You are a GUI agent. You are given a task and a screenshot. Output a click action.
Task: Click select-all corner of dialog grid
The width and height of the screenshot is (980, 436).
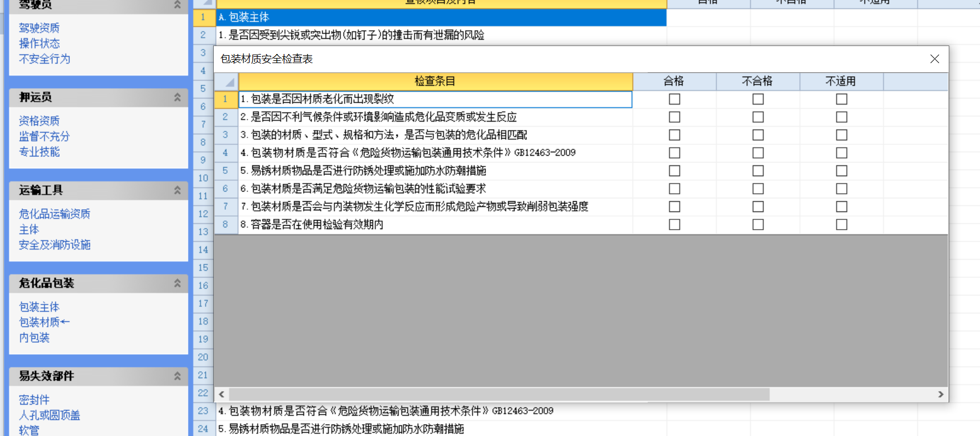(x=226, y=82)
